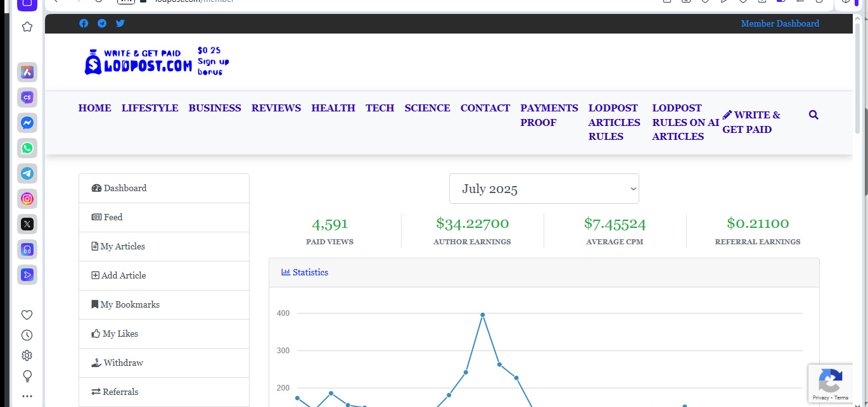This screenshot has height=407, width=868.
Task: Open Lodpost Telegram channel icon in header
Action: (102, 23)
